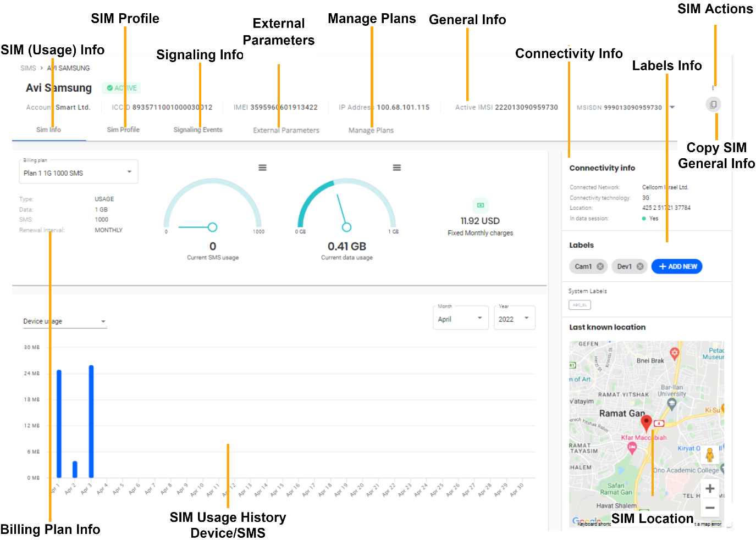Go to SIMS breadcrumb link
This screenshot has width=756, height=540.
click(x=28, y=68)
